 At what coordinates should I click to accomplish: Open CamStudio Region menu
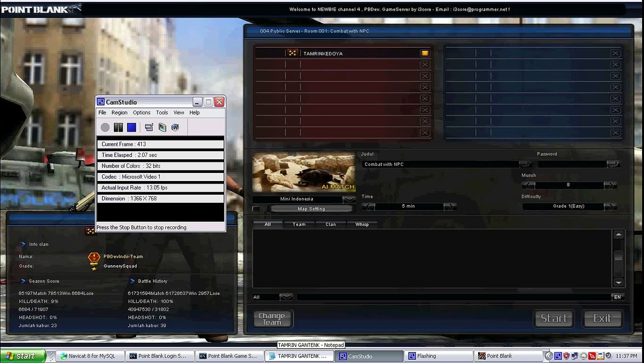tap(119, 112)
